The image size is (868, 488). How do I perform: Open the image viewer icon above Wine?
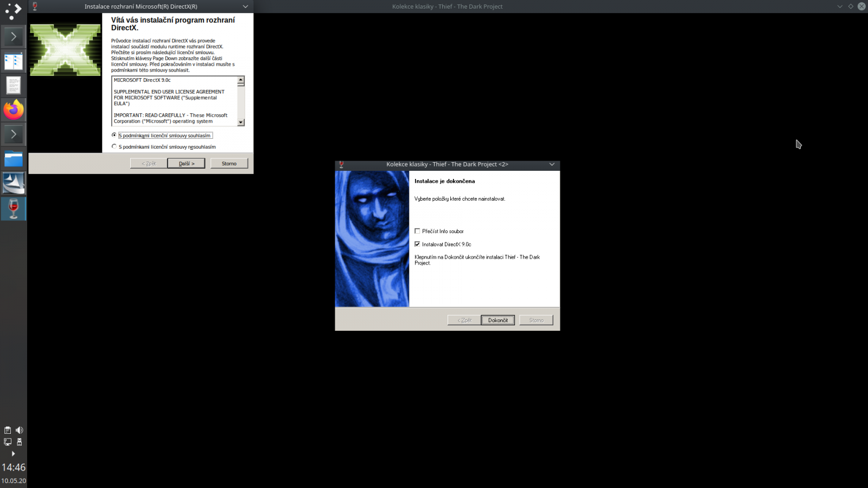tap(13, 183)
